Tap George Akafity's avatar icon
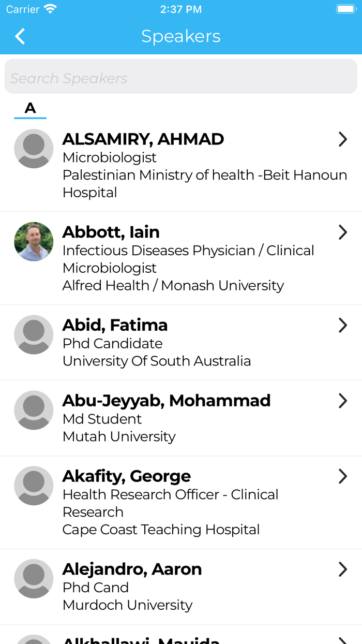362x644 pixels. click(34, 486)
